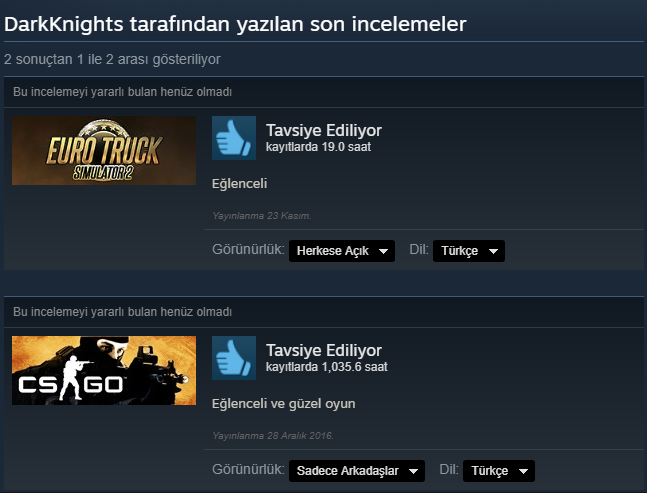Click the arrow next to Türkçe in second review
The height and width of the screenshot is (493, 647).
[523, 471]
